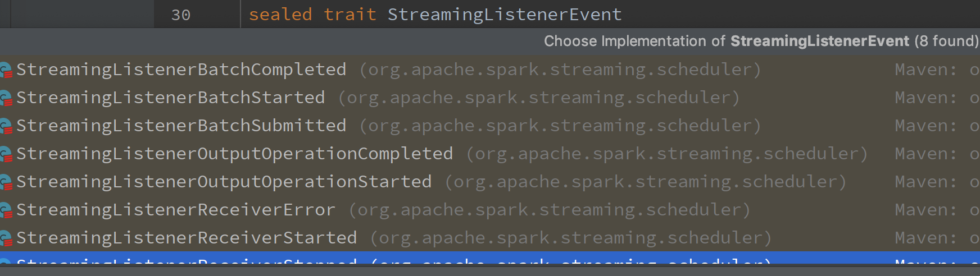Image resolution: width=980 pixels, height=276 pixels.
Task: Go to StreamingListenerBatchSubmitted implementation
Action: pos(181,126)
